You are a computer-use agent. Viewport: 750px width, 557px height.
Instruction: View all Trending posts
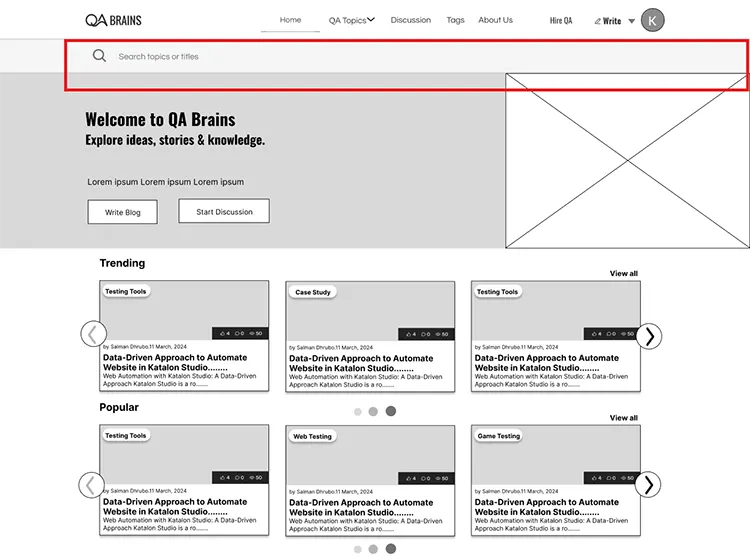[x=623, y=273]
